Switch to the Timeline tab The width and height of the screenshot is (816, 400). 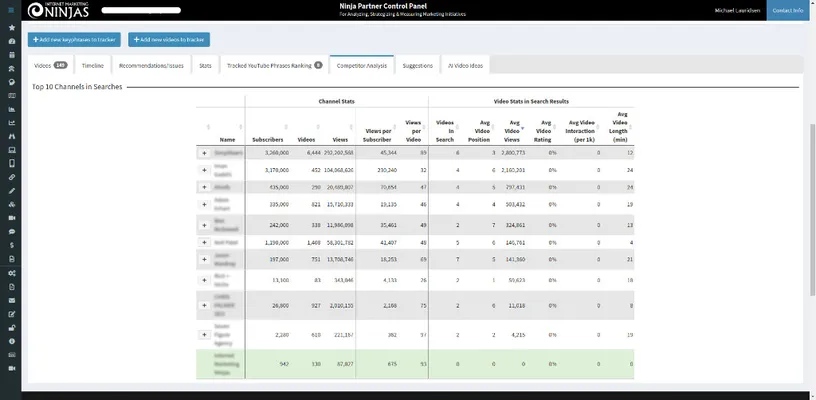[x=92, y=65]
